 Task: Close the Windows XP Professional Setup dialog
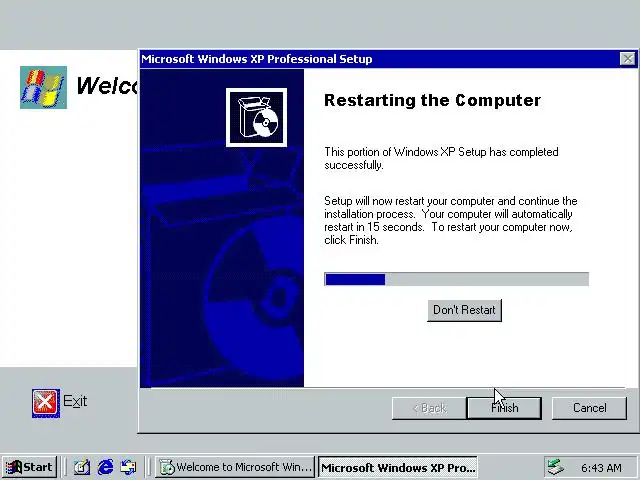coord(627,59)
